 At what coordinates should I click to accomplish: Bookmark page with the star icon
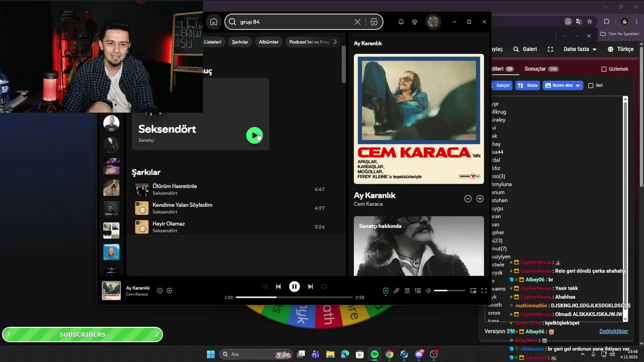(590, 22)
